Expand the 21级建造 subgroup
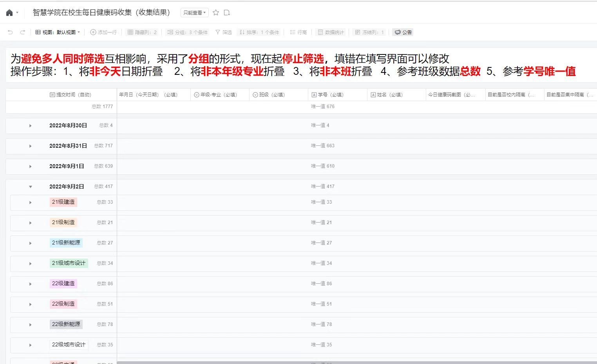The height and width of the screenshot is (364, 597). (x=31, y=203)
